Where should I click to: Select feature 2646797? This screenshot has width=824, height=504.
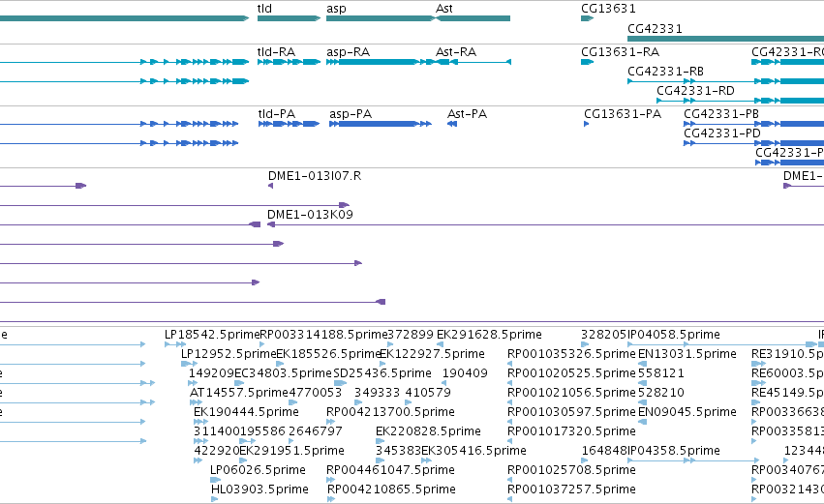(x=291, y=441)
